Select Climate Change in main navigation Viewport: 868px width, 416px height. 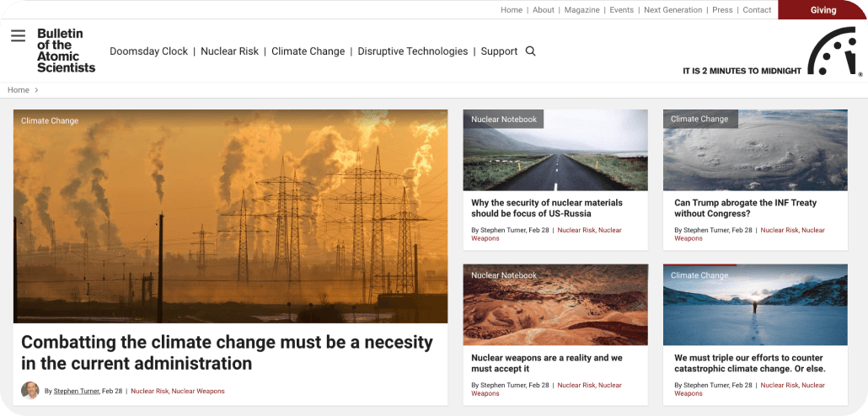308,51
